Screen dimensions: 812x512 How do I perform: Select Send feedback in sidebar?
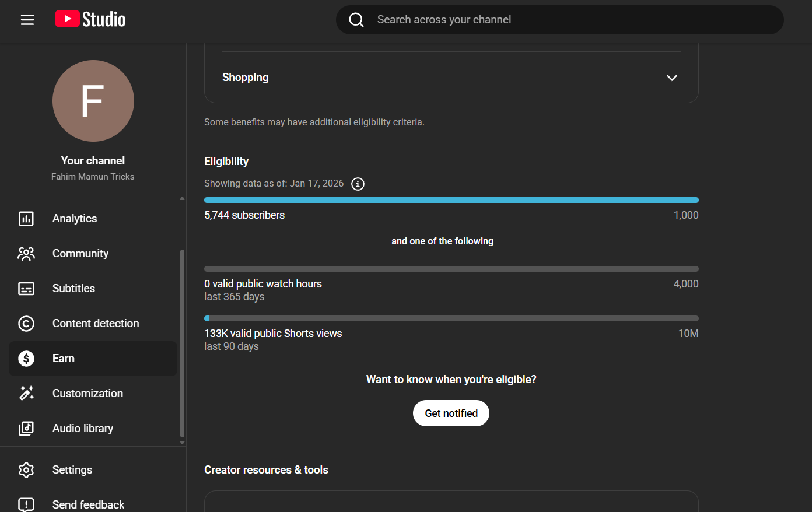(88, 504)
